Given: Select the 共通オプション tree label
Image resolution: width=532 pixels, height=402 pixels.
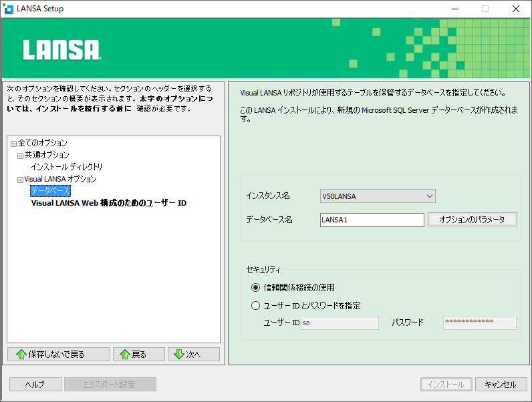Looking at the screenshot, I should (47, 155).
